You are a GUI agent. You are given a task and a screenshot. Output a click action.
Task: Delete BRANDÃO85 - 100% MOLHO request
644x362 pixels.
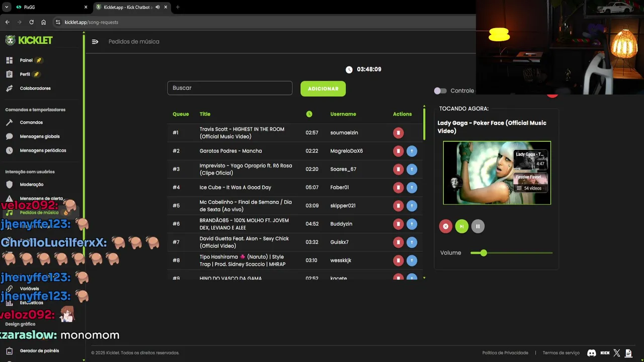[398, 224]
